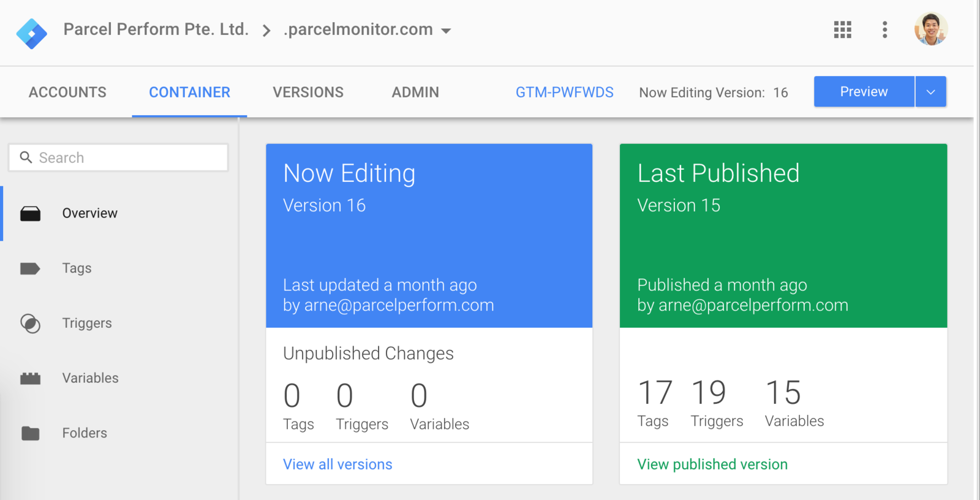Open the View all versions link
The image size is (980, 500).
pyautogui.click(x=337, y=464)
